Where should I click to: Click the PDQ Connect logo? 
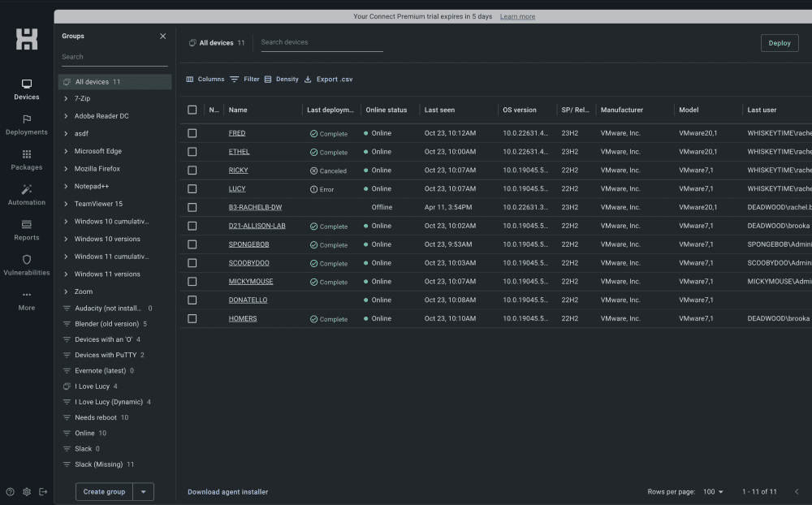point(27,39)
